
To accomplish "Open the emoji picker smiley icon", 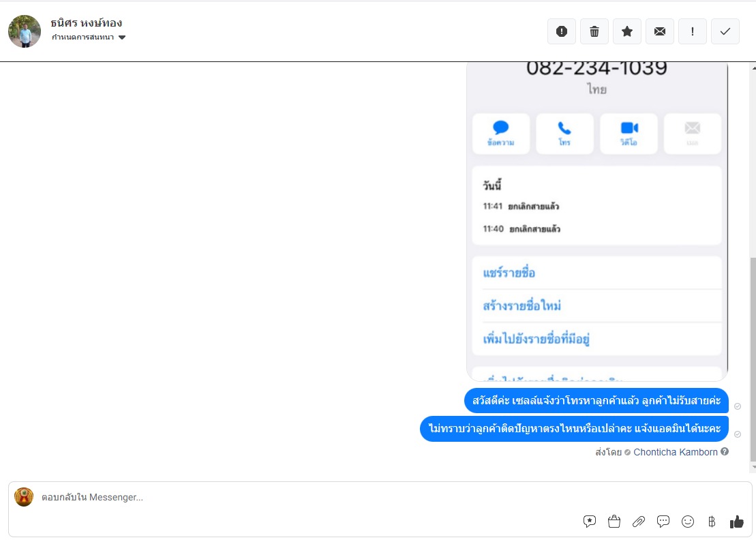I will click(x=688, y=522).
